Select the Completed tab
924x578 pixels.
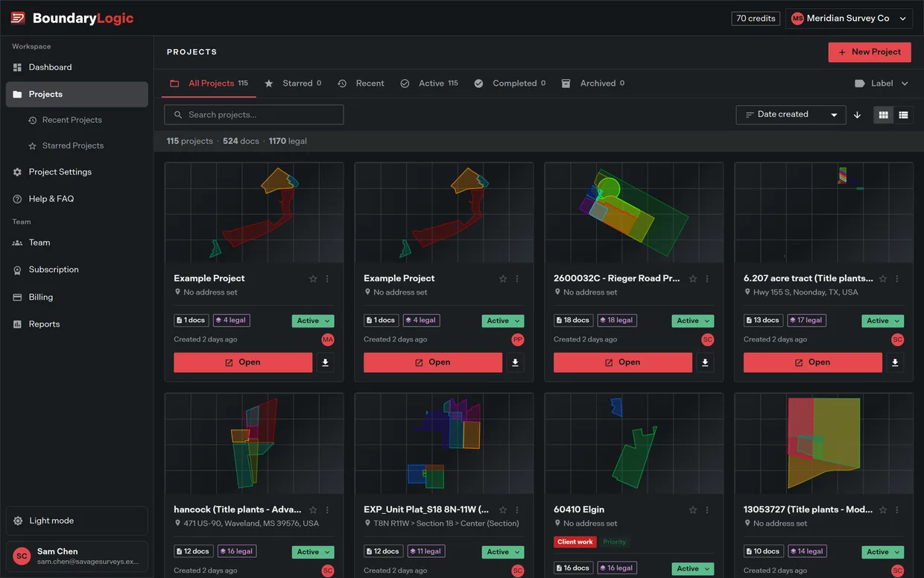(x=510, y=84)
